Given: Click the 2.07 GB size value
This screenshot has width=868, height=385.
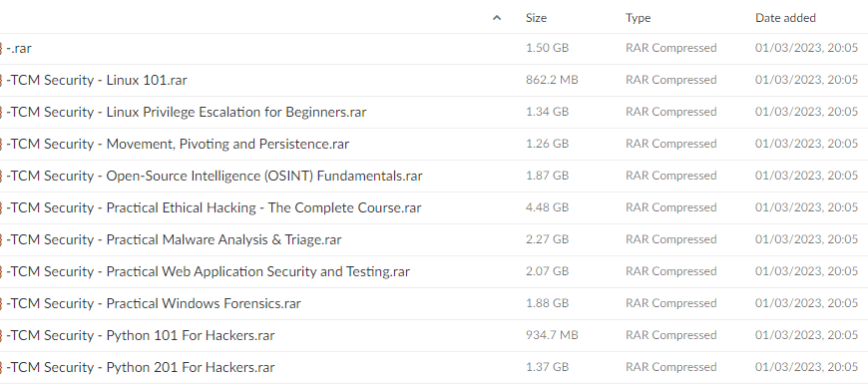Looking at the screenshot, I should (547, 271).
